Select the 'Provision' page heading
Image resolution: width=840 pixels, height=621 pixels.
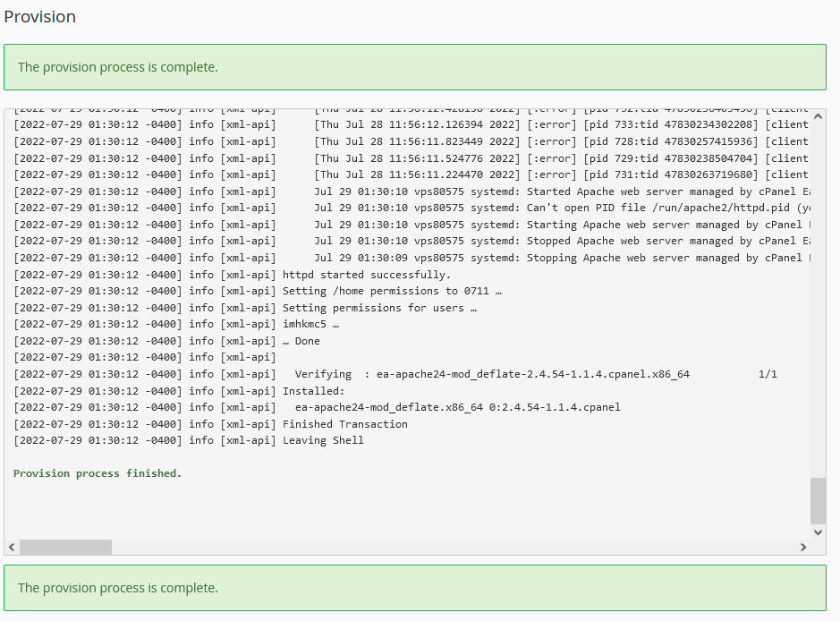tap(39, 16)
